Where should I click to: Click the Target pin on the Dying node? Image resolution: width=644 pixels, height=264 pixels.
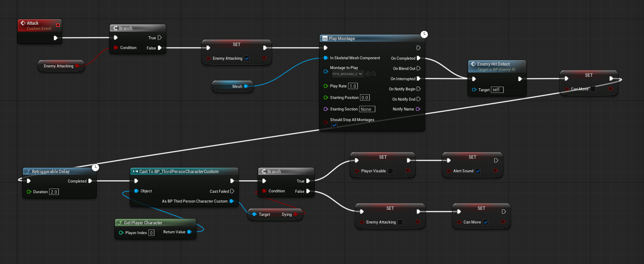[x=255, y=215]
